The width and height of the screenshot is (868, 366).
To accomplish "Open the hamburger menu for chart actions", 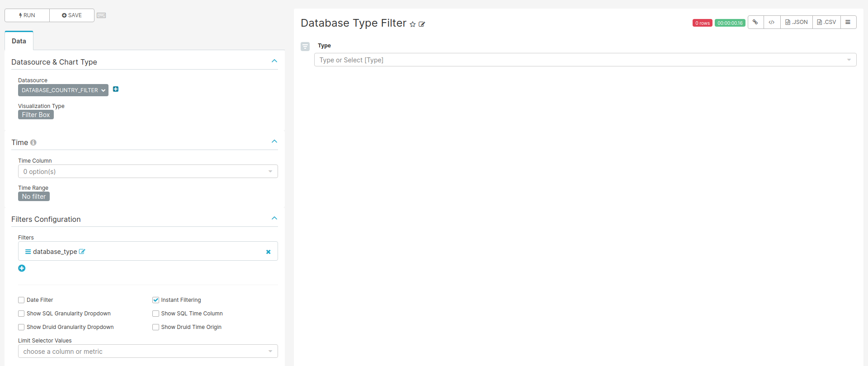I will (848, 22).
